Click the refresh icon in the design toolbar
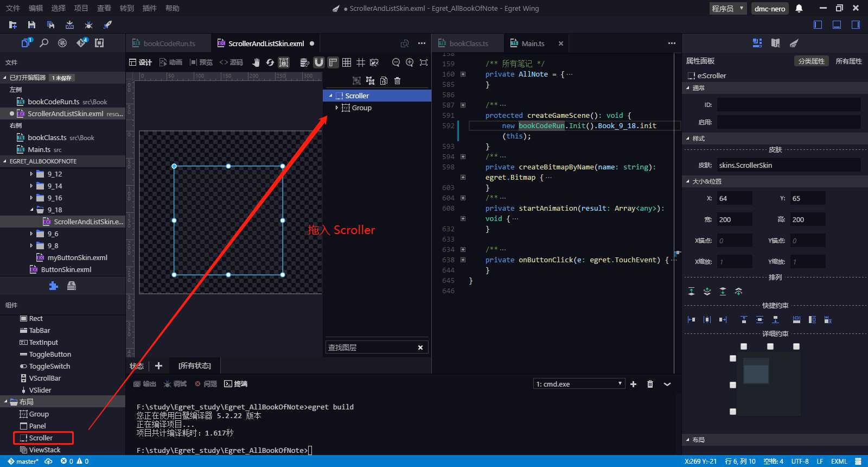 270,62
